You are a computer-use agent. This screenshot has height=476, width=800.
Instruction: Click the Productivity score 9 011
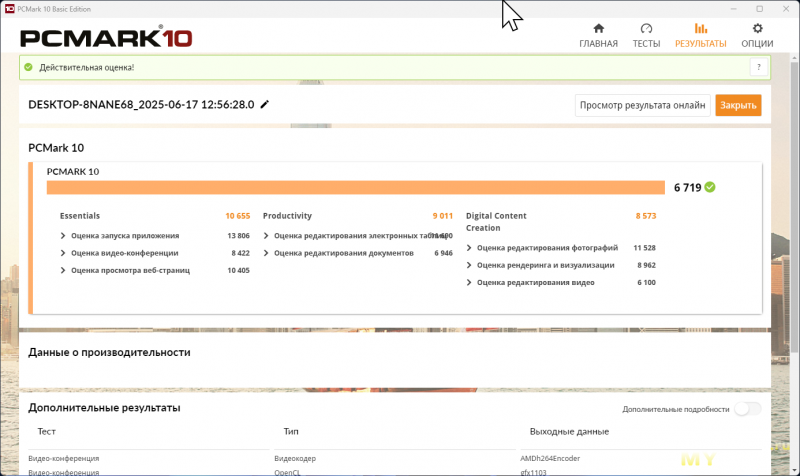[x=442, y=216]
